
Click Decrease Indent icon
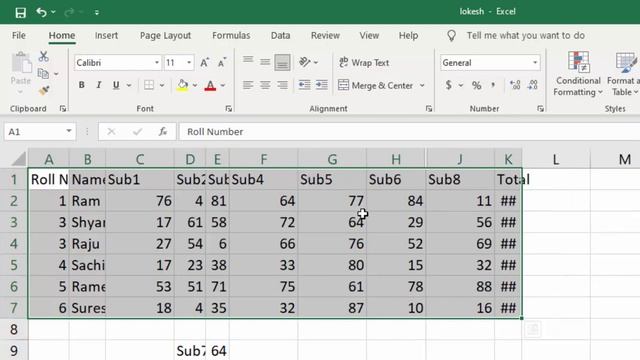pyautogui.click(x=304, y=85)
